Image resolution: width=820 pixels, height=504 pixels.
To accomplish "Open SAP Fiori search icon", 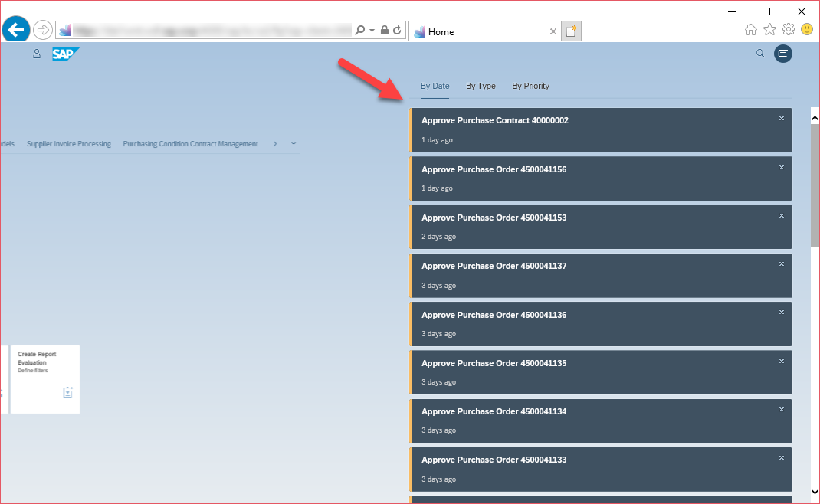I will coord(760,54).
